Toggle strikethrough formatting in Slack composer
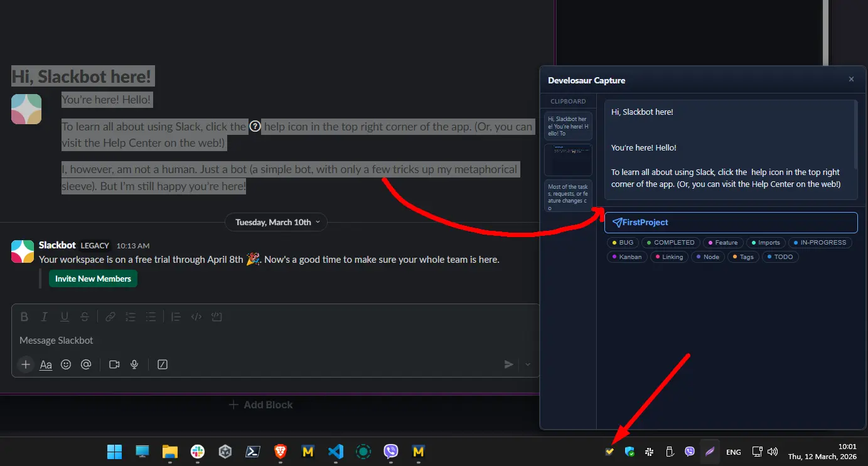868x466 pixels. tap(85, 317)
